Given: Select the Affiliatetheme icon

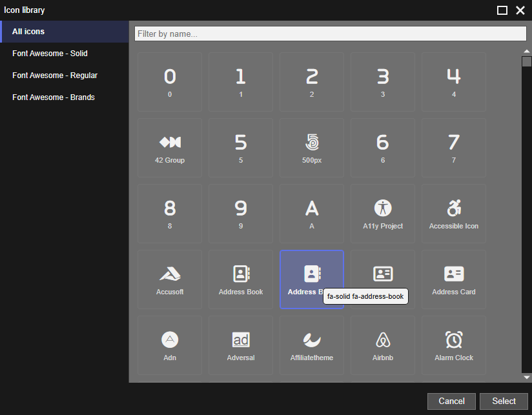Looking at the screenshot, I should [x=312, y=345].
